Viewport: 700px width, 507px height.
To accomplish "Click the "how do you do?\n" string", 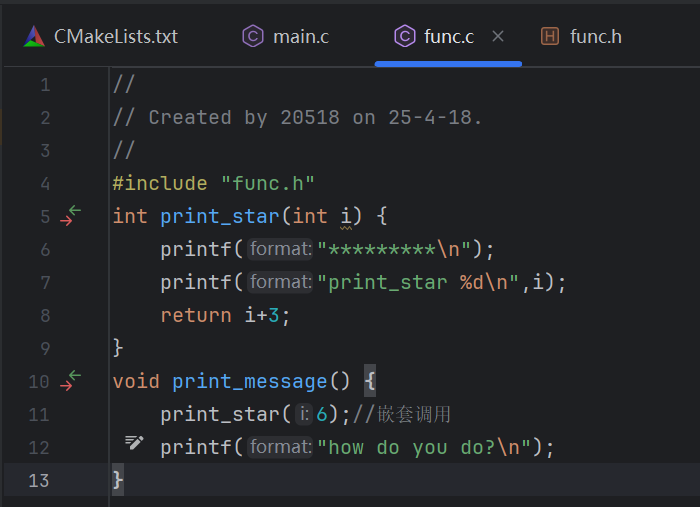I will tap(424, 447).
